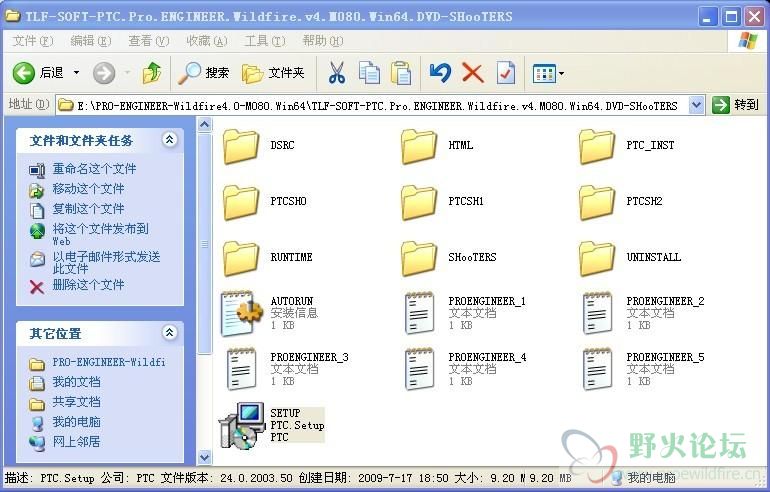Viewport: 770px width, 492px height.
Task: Open the Tools (工具) menu
Action: pos(265,41)
